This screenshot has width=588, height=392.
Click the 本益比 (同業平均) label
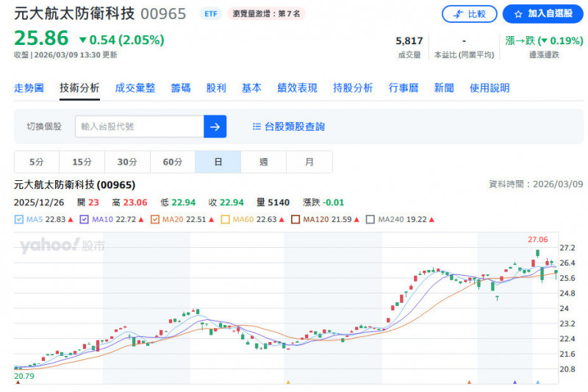pos(465,54)
